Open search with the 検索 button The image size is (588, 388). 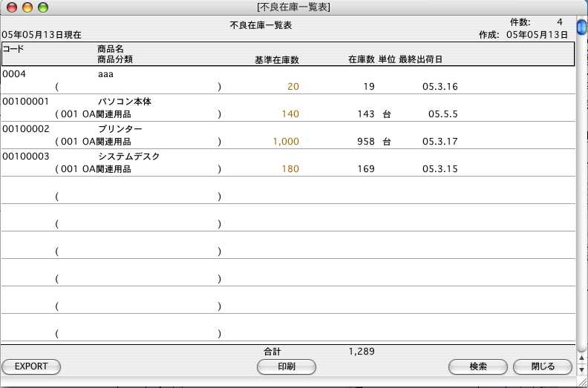(478, 366)
